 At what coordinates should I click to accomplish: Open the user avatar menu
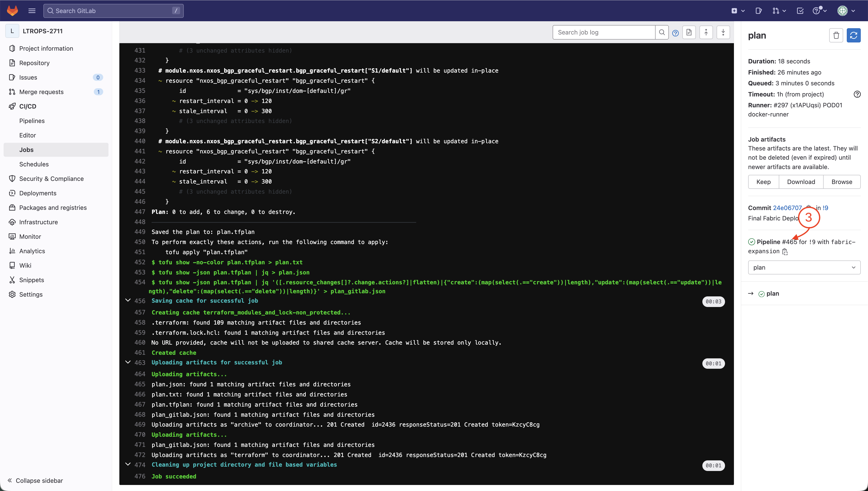point(846,11)
